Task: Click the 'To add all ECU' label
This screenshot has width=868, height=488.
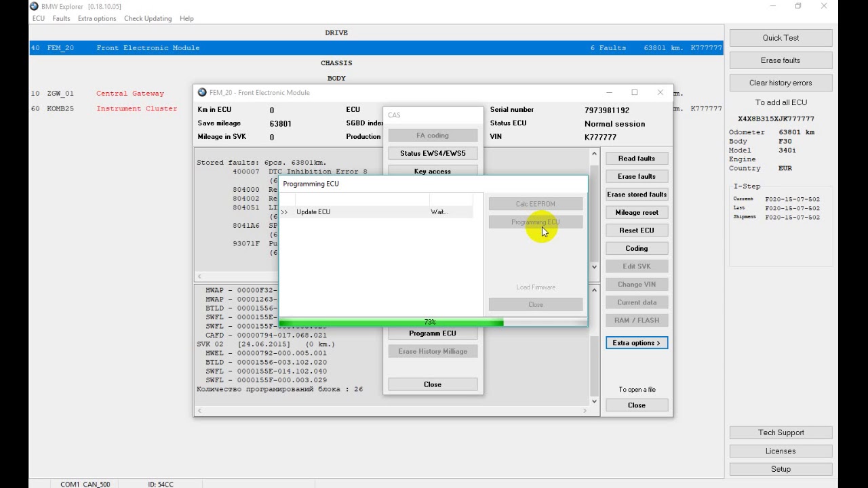Action: pos(781,102)
